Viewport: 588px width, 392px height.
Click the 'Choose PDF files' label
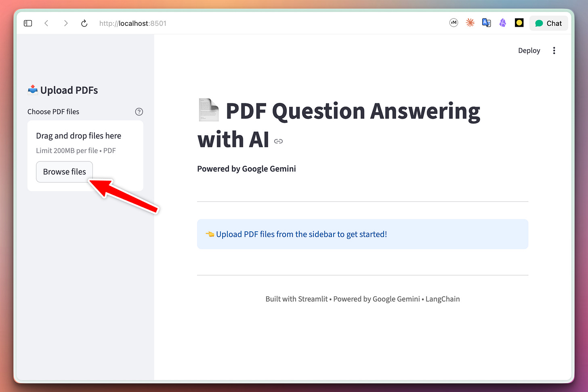(53, 112)
